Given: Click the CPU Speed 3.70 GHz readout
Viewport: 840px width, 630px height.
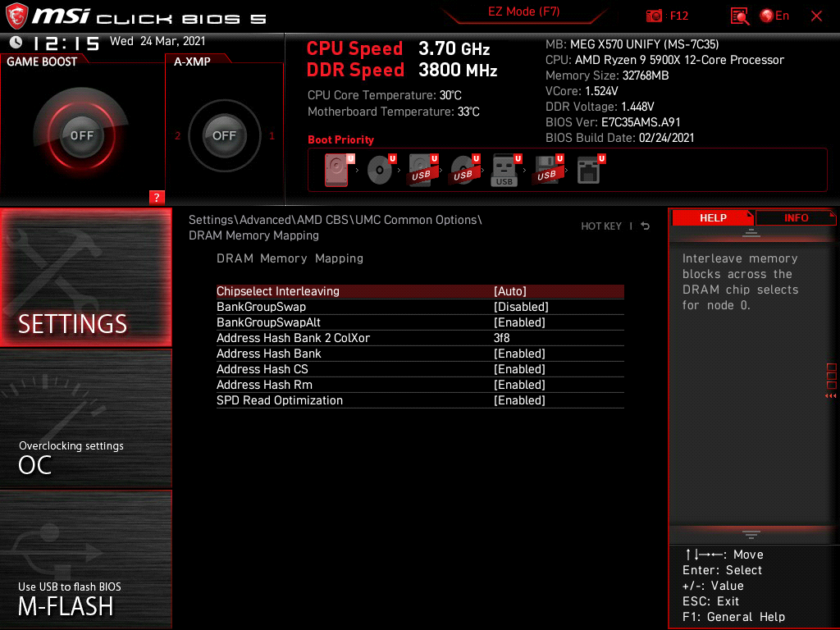Looking at the screenshot, I should coord(398,48).
